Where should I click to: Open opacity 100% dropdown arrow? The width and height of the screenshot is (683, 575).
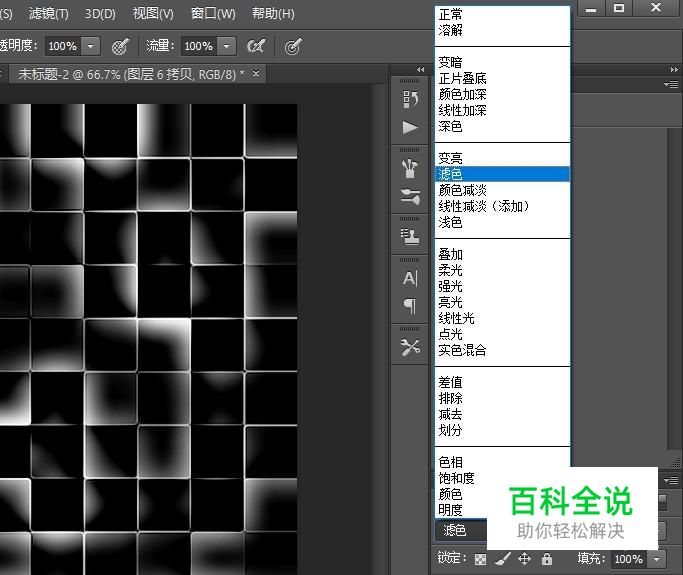(91, 46)
